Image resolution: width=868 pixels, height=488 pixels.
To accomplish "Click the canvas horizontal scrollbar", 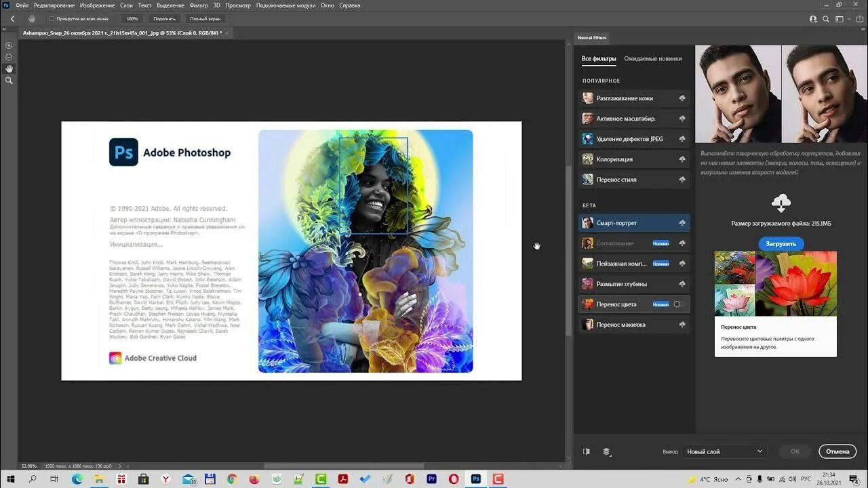I will coord(344,466).
